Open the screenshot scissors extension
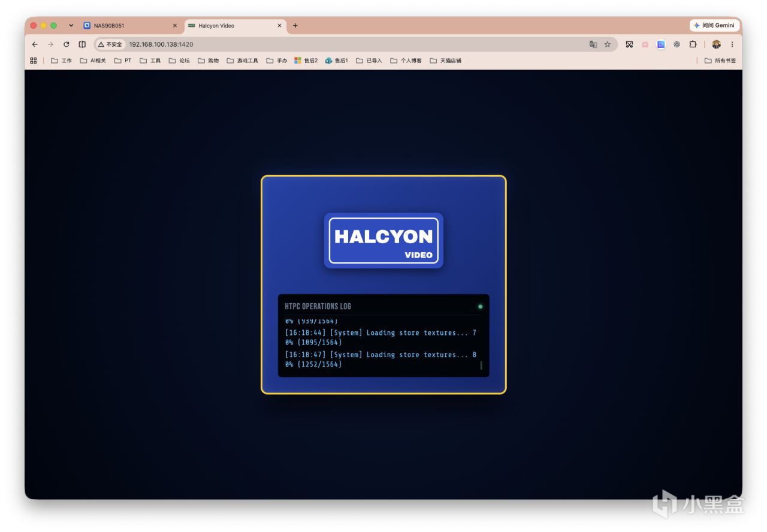This screenshot has width=767, height=532. 630,44
